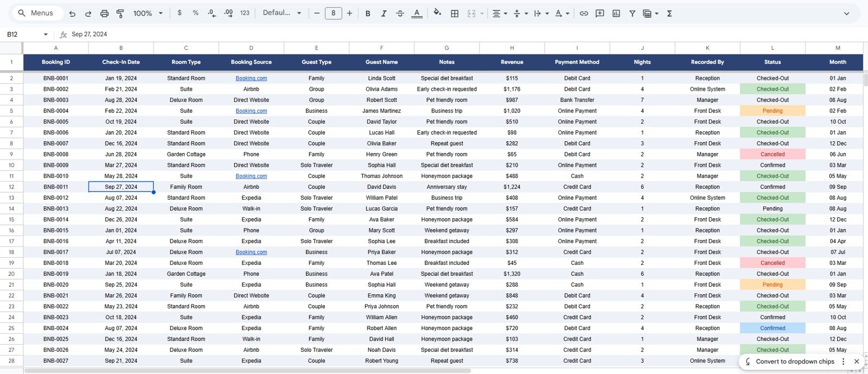Decrease font size with the minus button
This screenshot has height=374, width=868.
pyautogui.click(x=317, y=13)
